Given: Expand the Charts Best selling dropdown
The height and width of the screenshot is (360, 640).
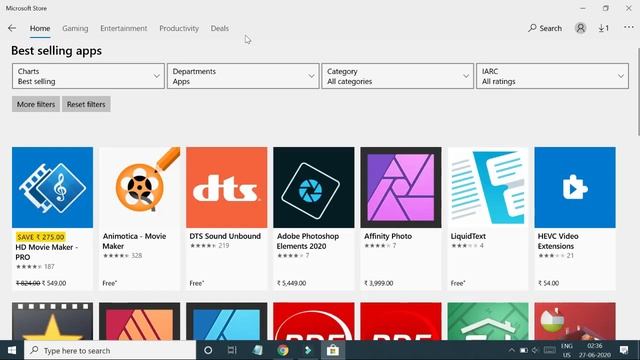Looking at the screenshot, I should pyautogui.click(x=88, y=76).
